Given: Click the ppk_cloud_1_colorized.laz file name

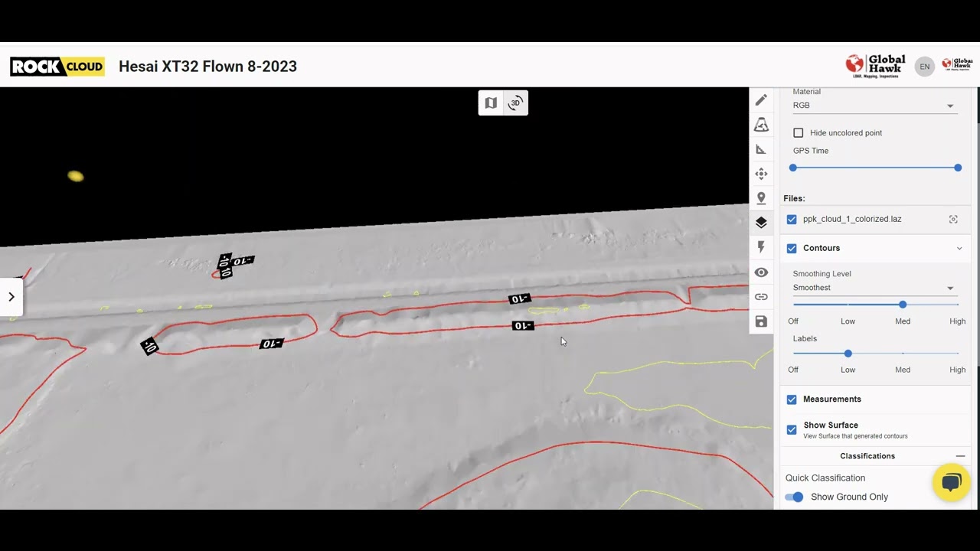Looking at the screenshot, I should click(852, 219).
